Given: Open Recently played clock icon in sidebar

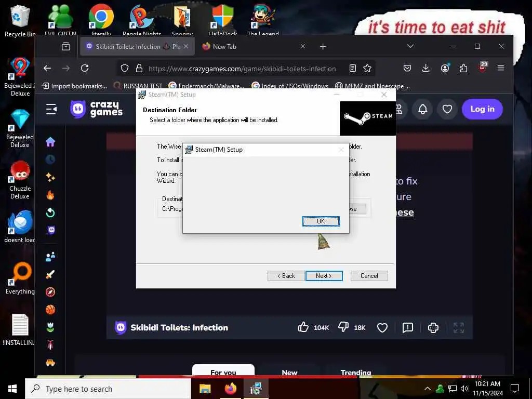Looking at the screenshot, I should coord(50,159).
